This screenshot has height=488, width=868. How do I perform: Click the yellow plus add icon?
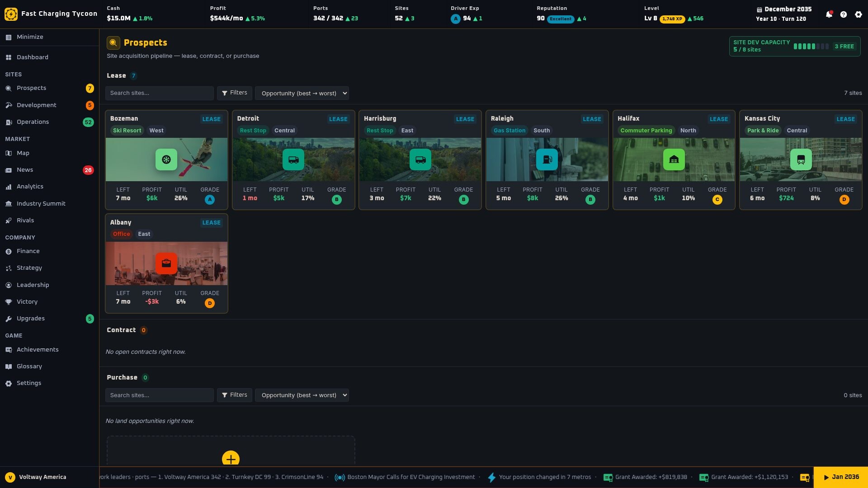coord(231,459)
